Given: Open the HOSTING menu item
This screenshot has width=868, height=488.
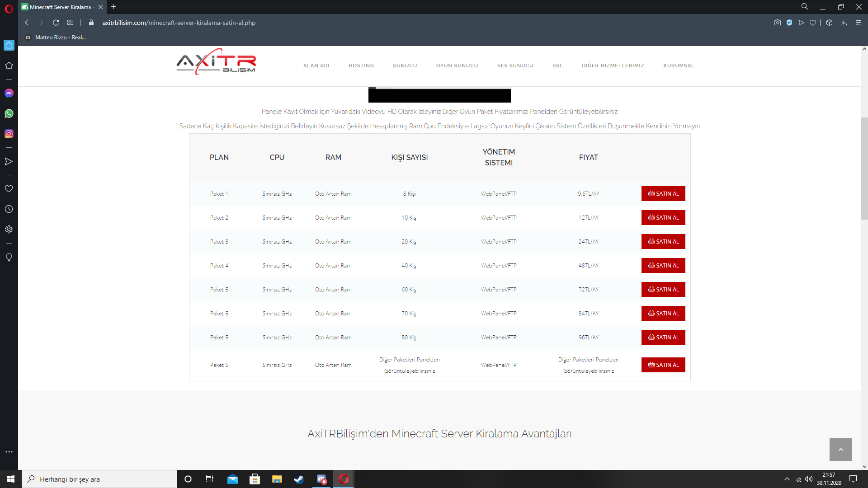Looking at the screenshot, I should point(361,66).
